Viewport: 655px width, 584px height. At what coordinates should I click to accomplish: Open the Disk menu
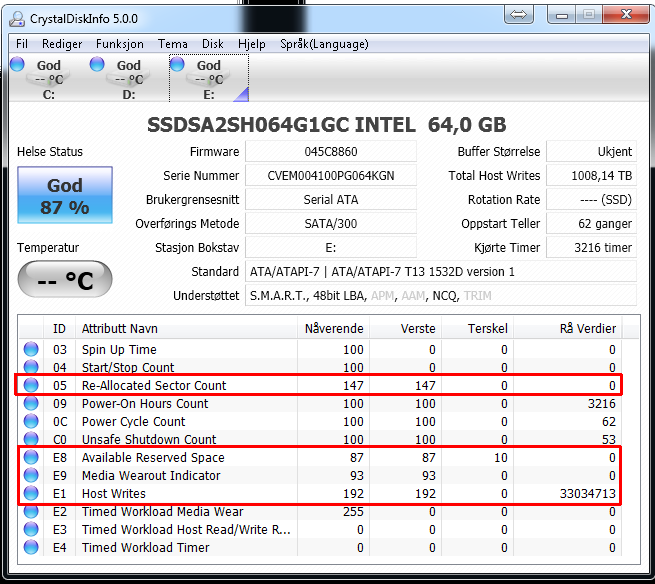point(213,44)
